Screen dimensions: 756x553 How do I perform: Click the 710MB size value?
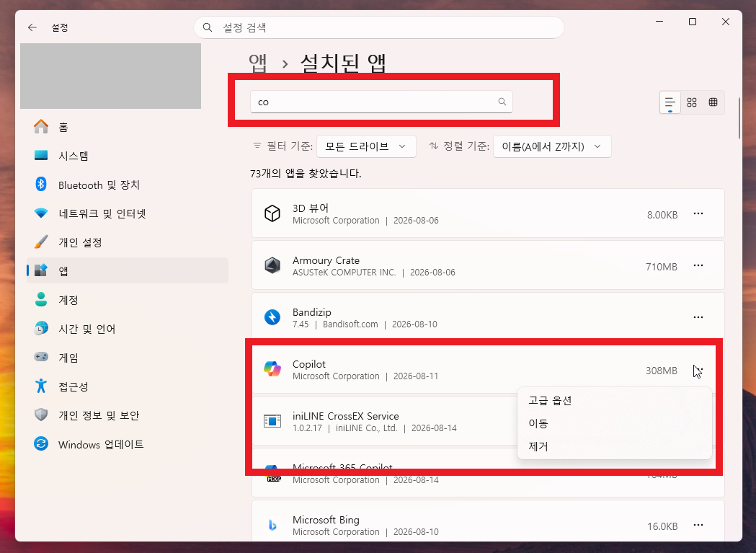pyautogui.click(x=662, y=267)
